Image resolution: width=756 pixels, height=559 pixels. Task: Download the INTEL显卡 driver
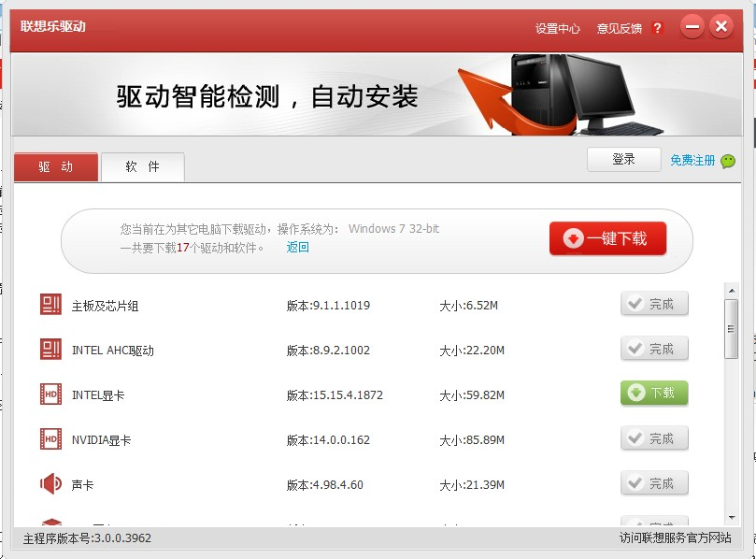[653, 394]
